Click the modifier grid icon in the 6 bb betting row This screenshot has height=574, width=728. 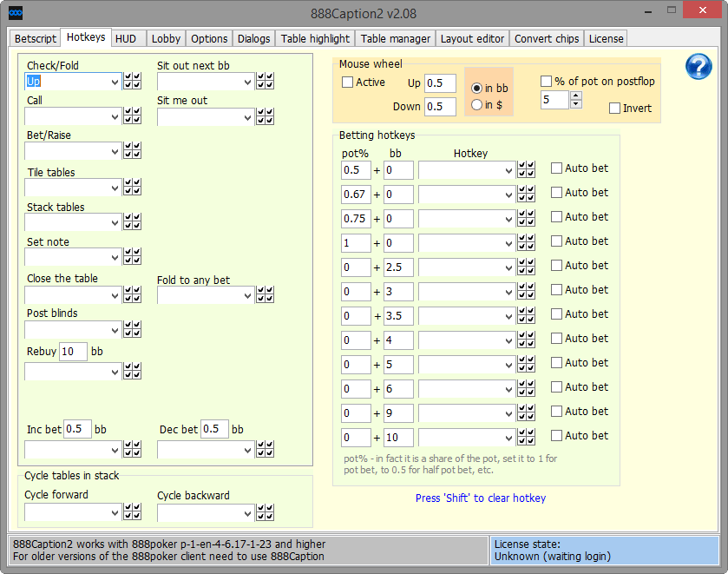point(527,388)
